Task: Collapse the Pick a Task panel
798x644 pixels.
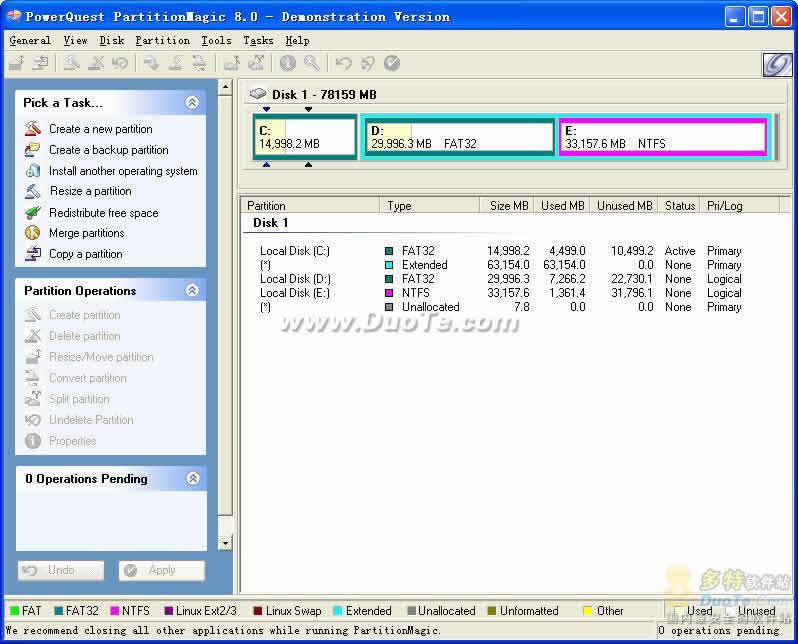Action: pyautogui.click(x=192, y=102)
